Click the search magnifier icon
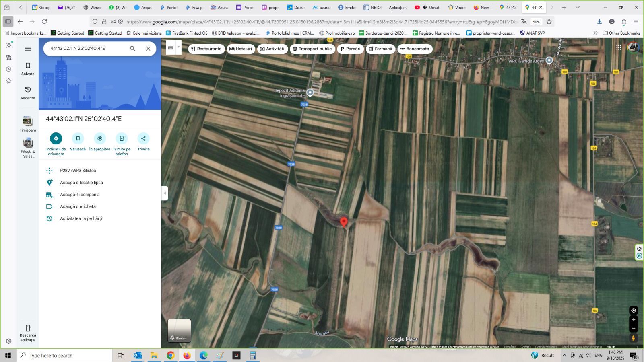The width and height of the screenshot is (644, 362). pos(132,49)
